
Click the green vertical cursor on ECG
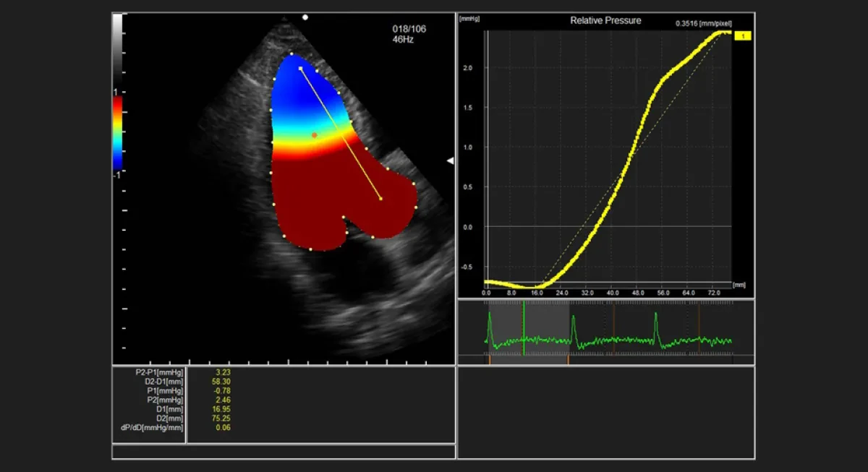(x=523, y=328)
